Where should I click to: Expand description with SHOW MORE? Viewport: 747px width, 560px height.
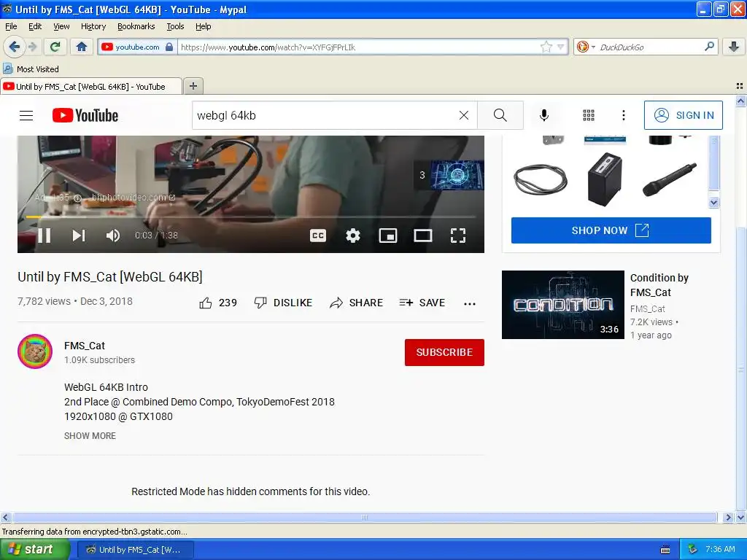tap(90, 436)
